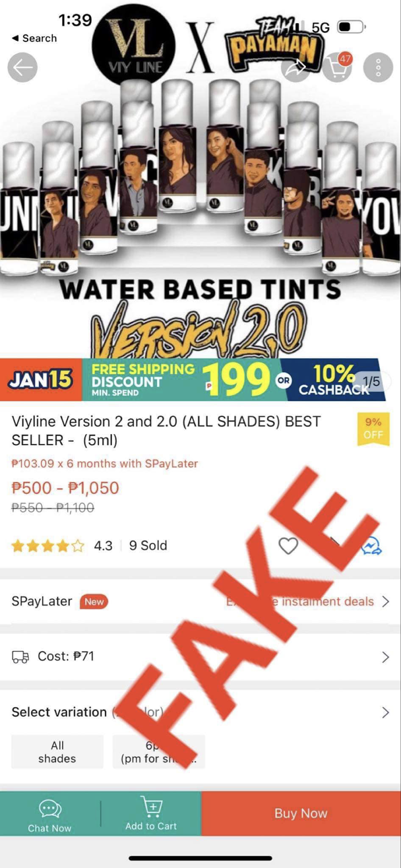The width and height of the screenshot is (401, 868).
Task: Tap the Chat Now speech bubble
Action: (50, 809)
